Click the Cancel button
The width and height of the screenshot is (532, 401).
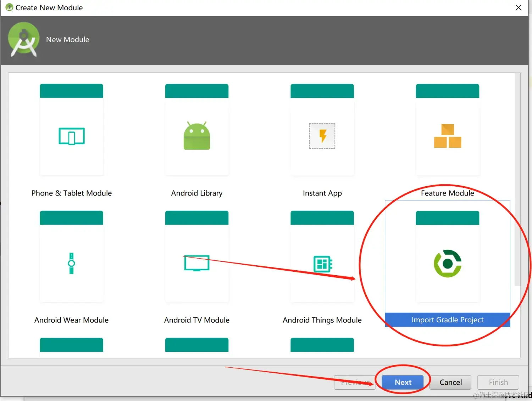(450, 382)
